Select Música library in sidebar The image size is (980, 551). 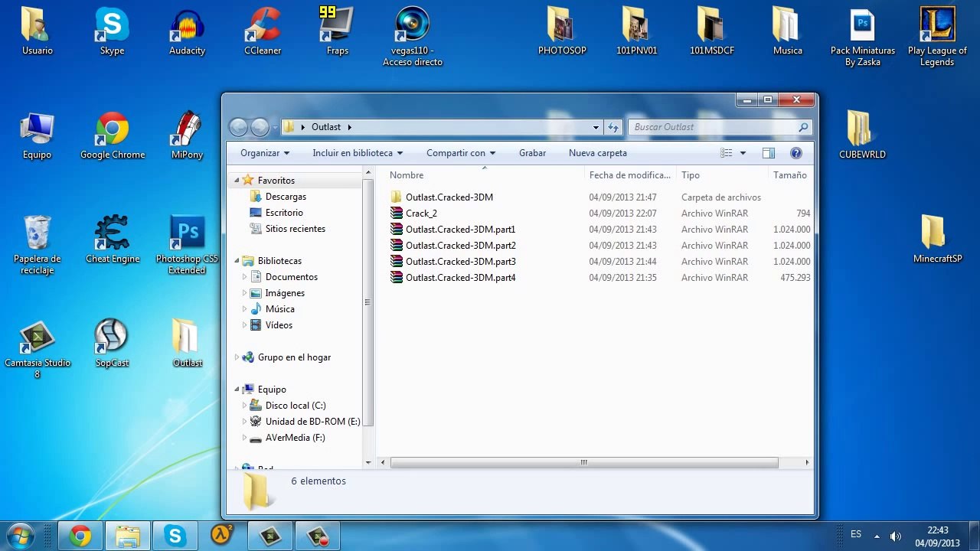[x=279, y=309]
